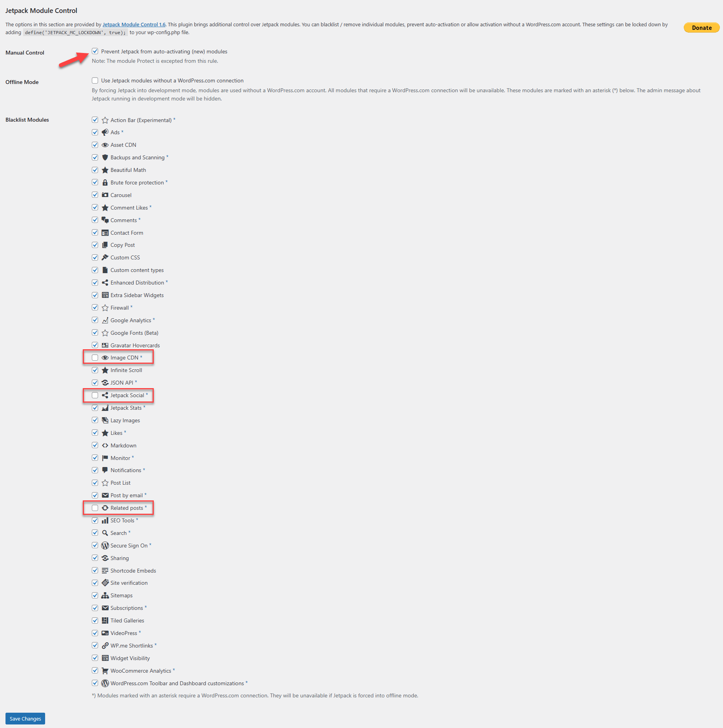
Task: Uncheck the Jetpack Stats checkbox
Action: click(x=95, y=408)
